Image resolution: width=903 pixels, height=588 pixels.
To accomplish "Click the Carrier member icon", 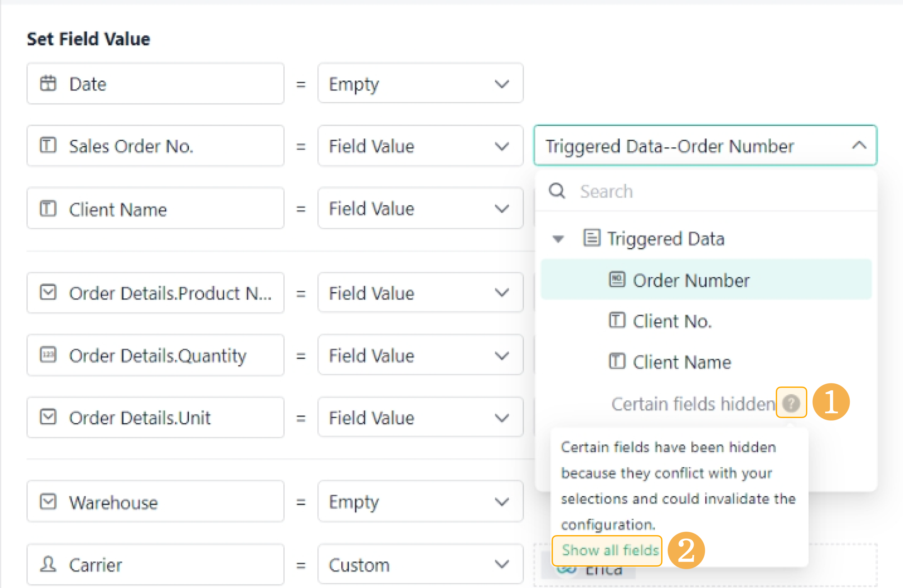I will click(x=48, y=564).
